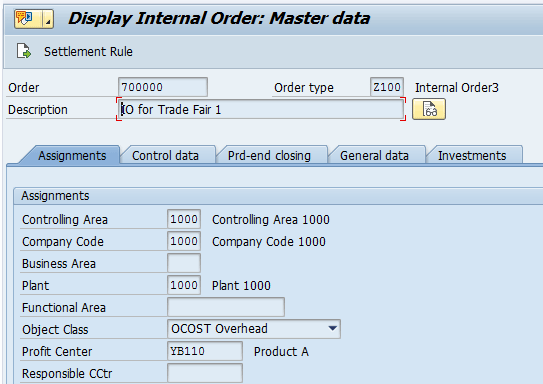Screen dimensions: 543x384
Task: Click the long text glasses icon
Action: click(x=429, y=109)
